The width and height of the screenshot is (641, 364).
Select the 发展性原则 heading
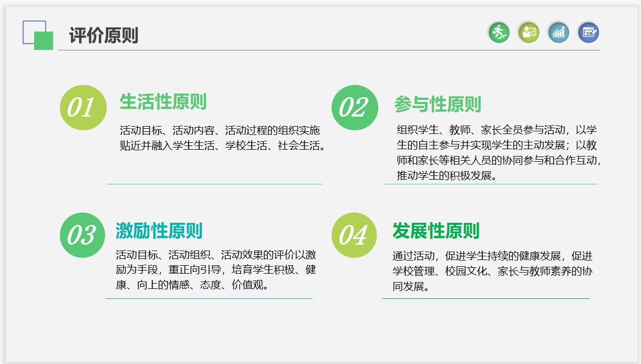(436, 231)
